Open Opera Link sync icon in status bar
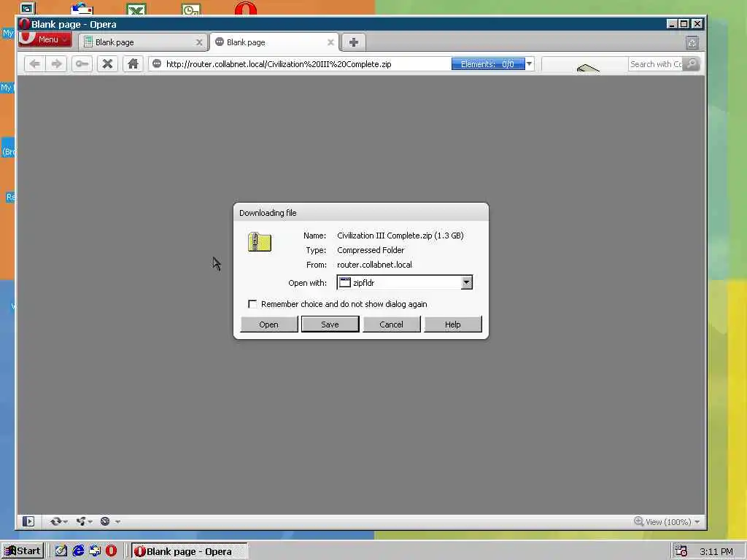This screenshot has width=747, height=560. click(55, 521)
